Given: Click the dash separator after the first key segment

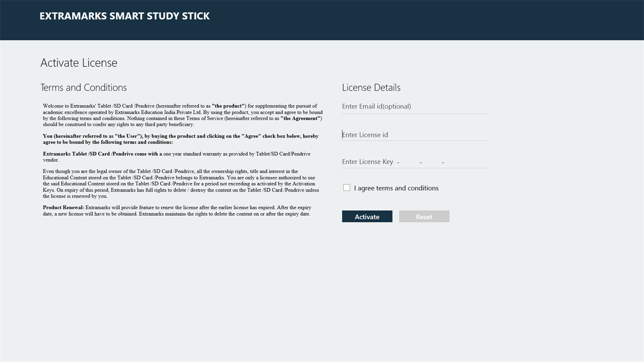Looking at the screenshot, I should 398,161.
